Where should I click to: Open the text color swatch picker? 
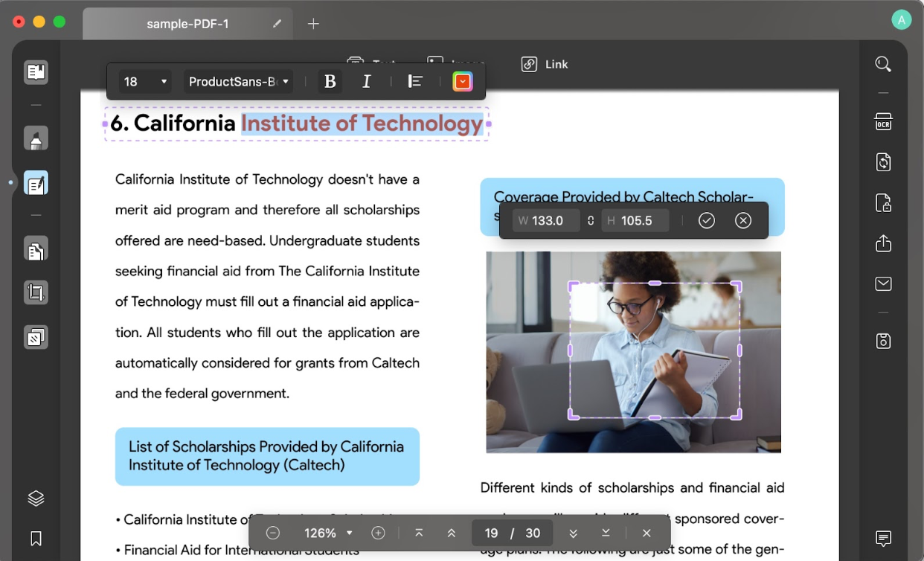pyautogui.click(x=463, y=82)
